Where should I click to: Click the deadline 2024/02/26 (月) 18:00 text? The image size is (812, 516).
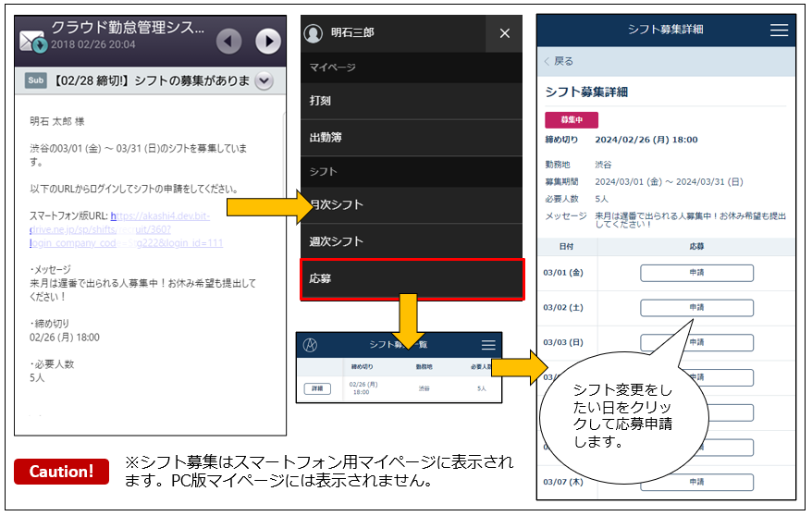coord(646,140)
